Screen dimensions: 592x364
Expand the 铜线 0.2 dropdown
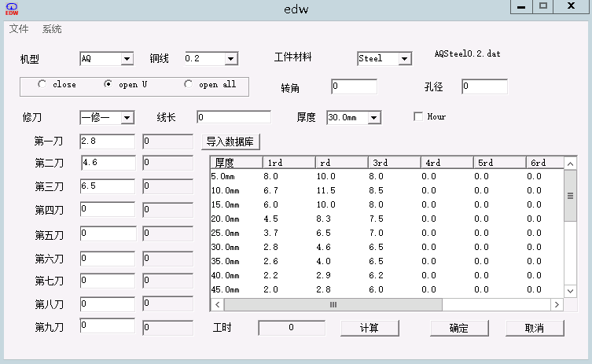pos(231,59)
